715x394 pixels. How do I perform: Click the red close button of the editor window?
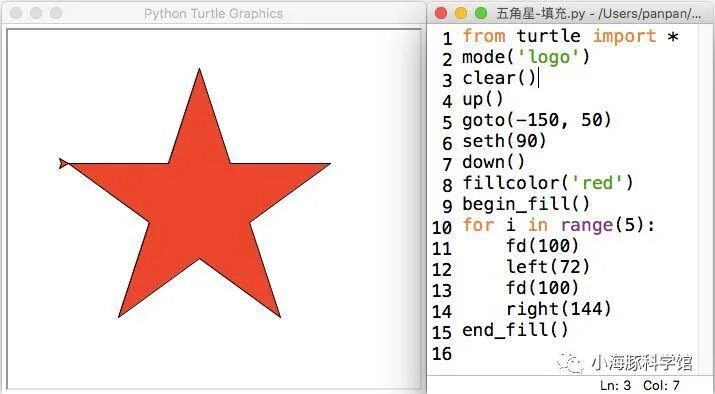tap(441, 13)
